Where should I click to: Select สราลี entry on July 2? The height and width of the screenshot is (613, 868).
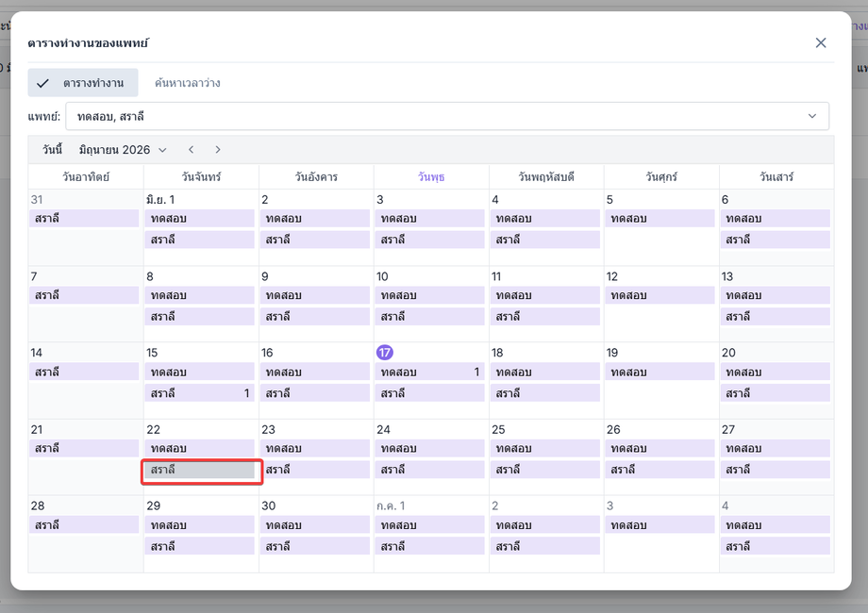(x=544, y=545)
